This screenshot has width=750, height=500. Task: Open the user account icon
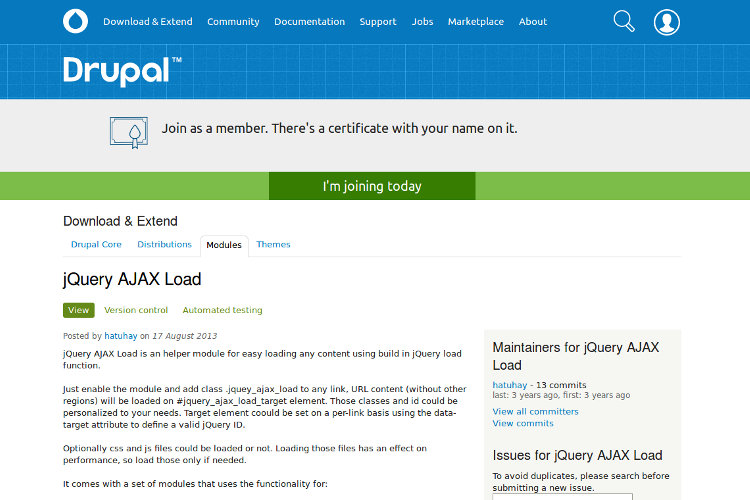tap(667, 22)
